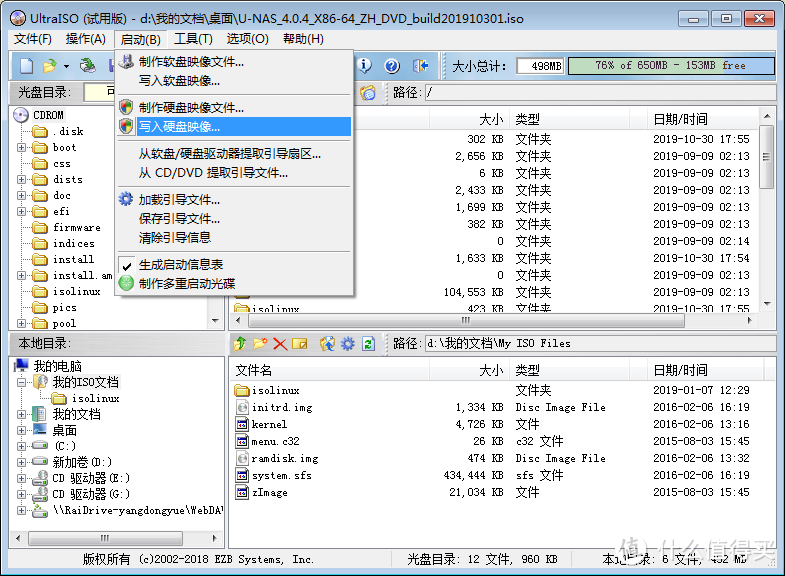
Task: Select CD 驱动器 (E:) in tree
Action: pyautogui.click(x=81, y=478)
